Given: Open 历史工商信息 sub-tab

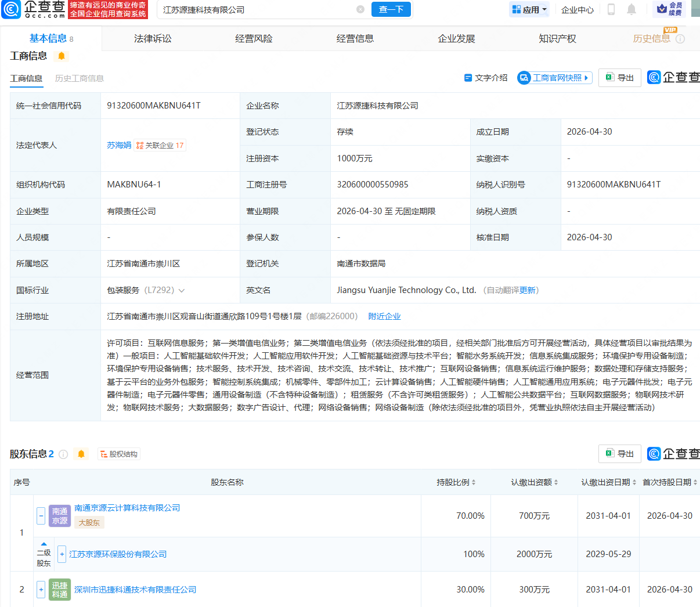Looking at the screenshot, I should click(80, 78).
